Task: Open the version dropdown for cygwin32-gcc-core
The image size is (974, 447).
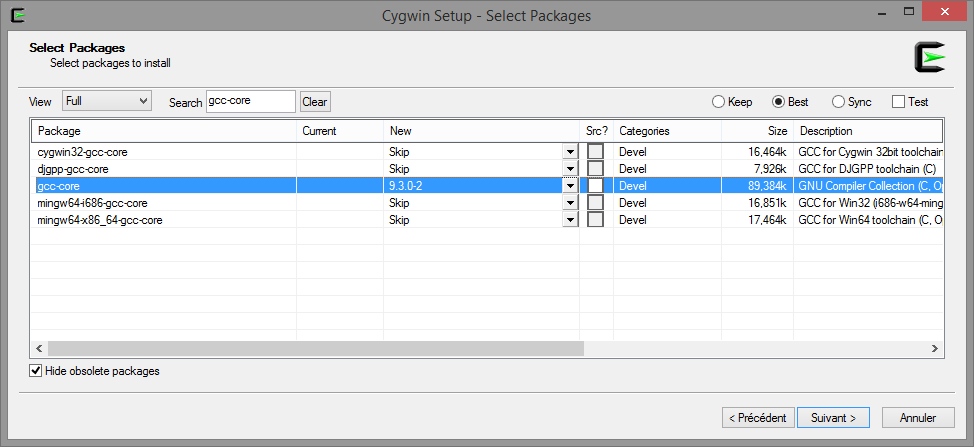Action: click(x=570, y=151)
